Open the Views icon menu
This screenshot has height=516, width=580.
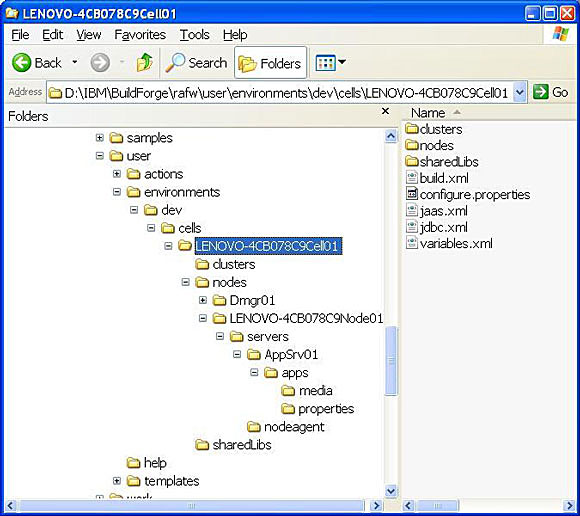[326, 63]
